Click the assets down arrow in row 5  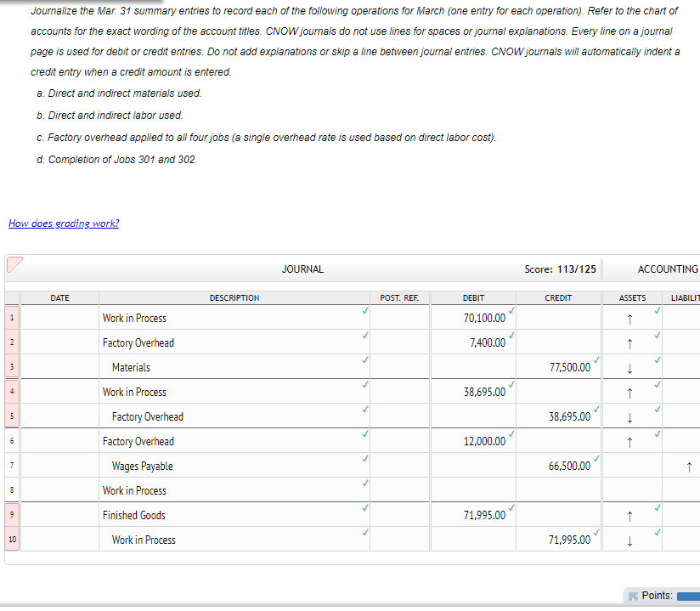coord(629,417)
